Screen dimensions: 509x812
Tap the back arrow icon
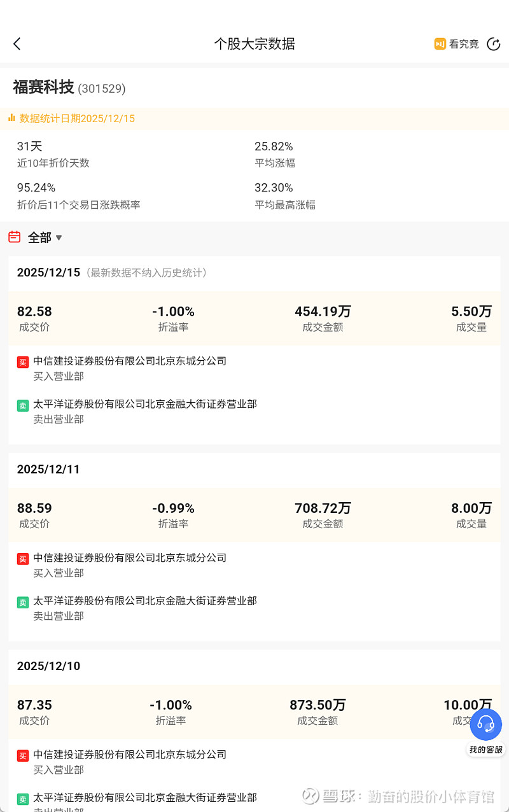17,44
